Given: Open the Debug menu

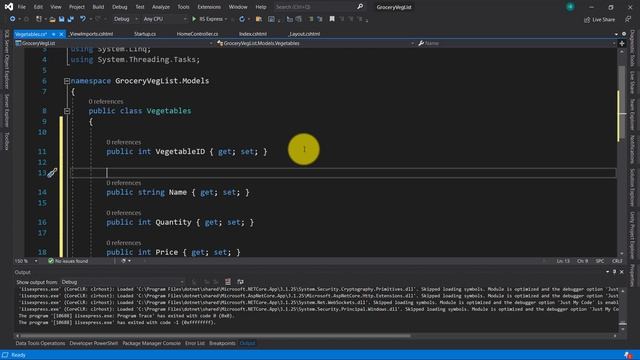Looking at the screenshot, I should 120,7.
